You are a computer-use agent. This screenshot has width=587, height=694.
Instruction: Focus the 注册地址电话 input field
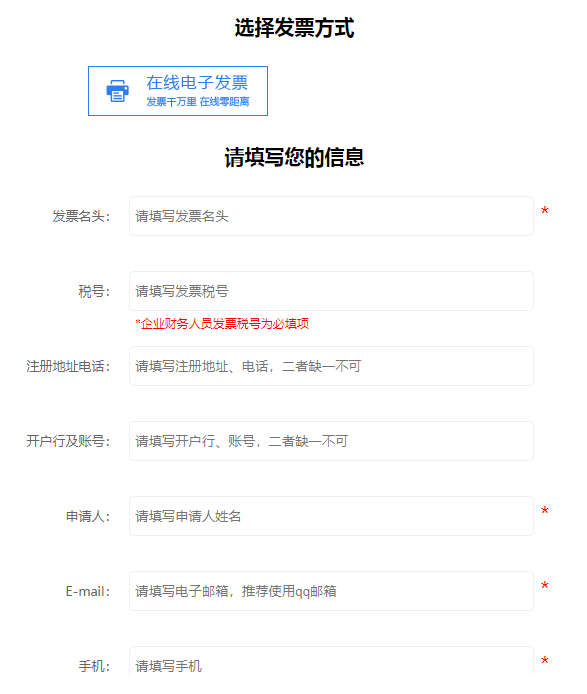(x=331, y=366)
